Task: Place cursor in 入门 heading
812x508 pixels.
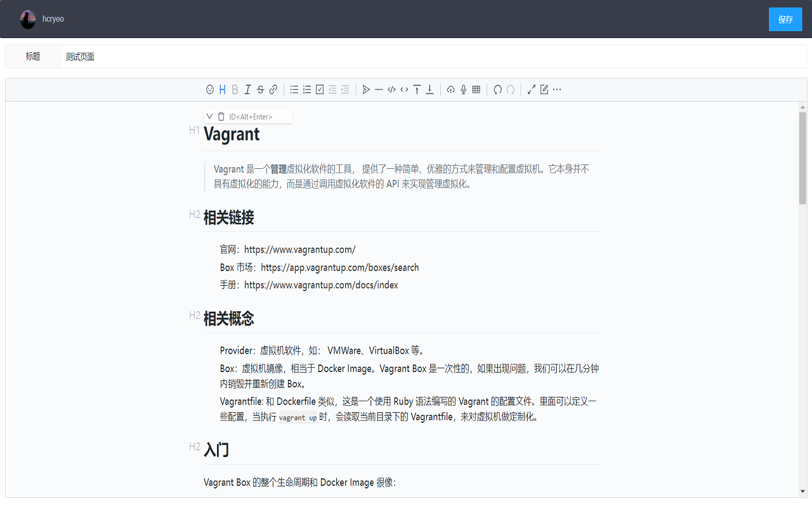Action: 216,450
